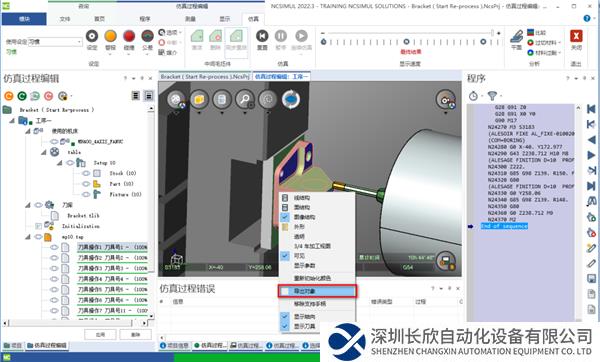The width and height of the screenshot is (600, 362).
Task: Collapse the tool library tree node above Bracket.tlib
Action: coord(28,205)
